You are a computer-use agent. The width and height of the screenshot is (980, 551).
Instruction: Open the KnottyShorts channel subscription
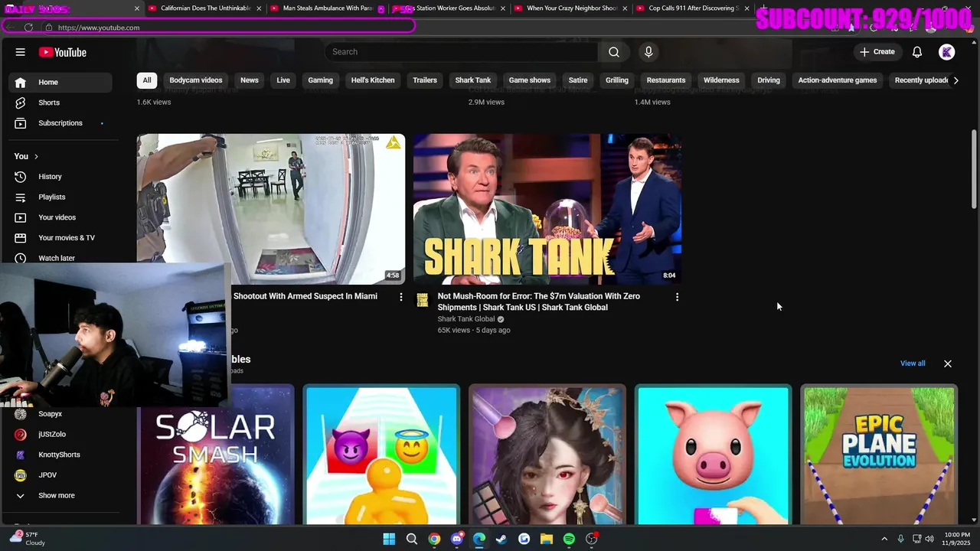coord(61,455)
